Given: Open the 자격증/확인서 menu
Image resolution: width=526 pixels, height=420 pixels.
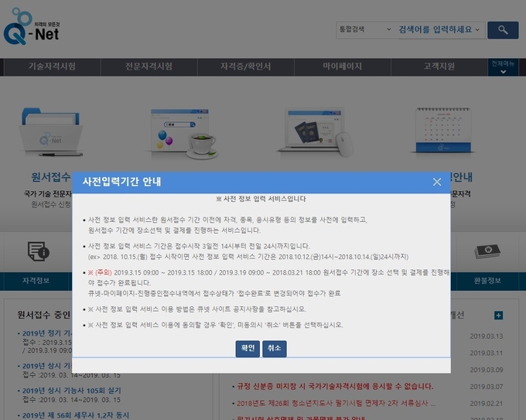Looking at the screenshot, I should 245,67.
